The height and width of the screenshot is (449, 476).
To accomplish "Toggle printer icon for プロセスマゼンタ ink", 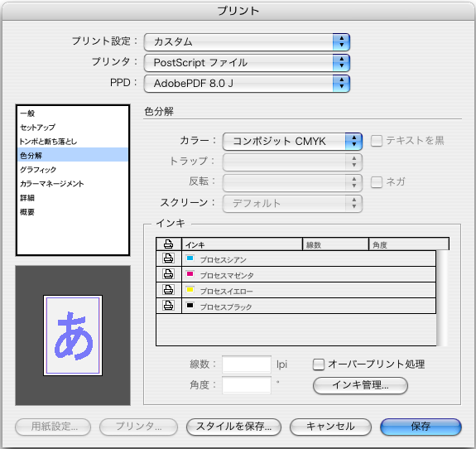I will (169, 274).
